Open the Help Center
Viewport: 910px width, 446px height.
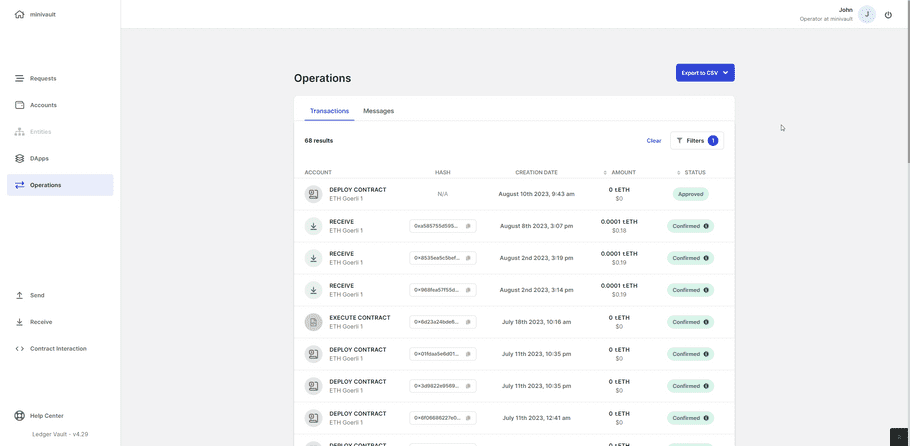click(46, 416)
